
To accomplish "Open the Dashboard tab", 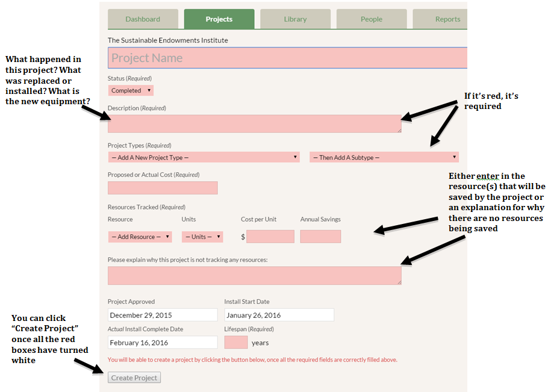I will tap(143, 19).
